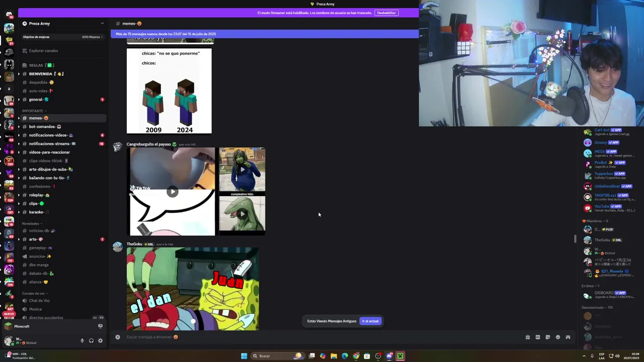Open the gift picker in message bar
Image resolution: width=644 pixels, height=362 pixels.
click(x=527, y=337)
